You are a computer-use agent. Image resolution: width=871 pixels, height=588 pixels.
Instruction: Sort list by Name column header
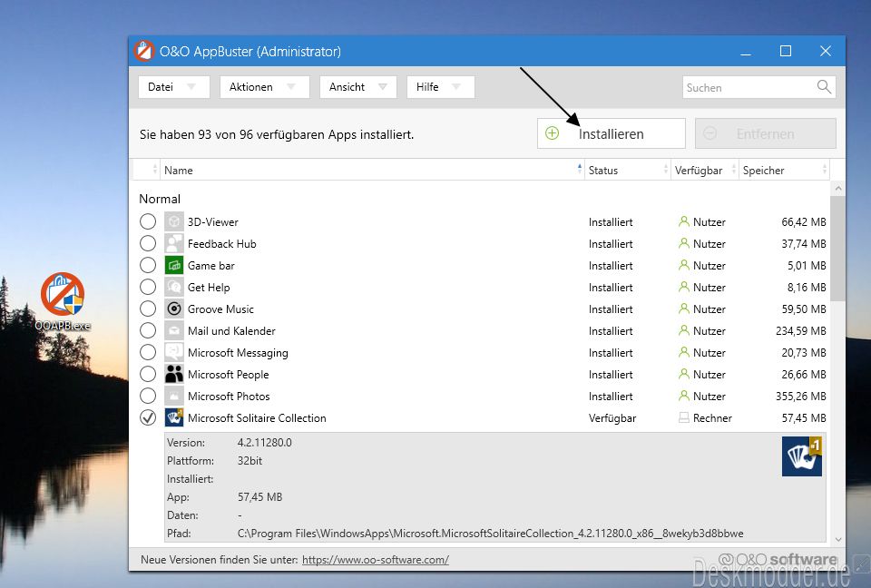click(x=372, y=170)
